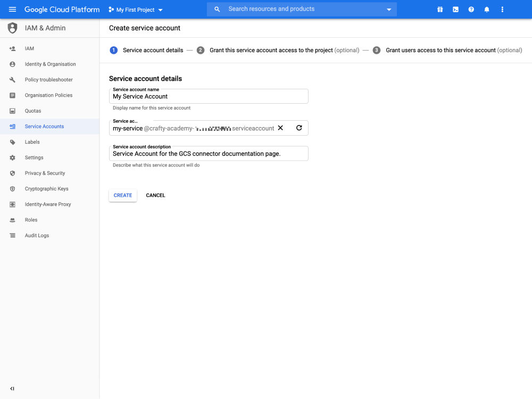Go to Service Accounts in sidebar

pyautogui.click(x=44, y=127)
